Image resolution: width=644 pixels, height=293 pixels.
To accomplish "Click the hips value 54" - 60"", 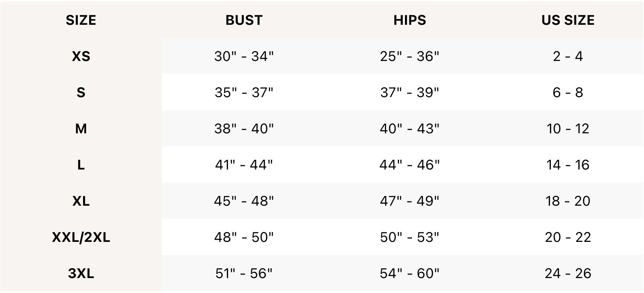I will (410, 273).
